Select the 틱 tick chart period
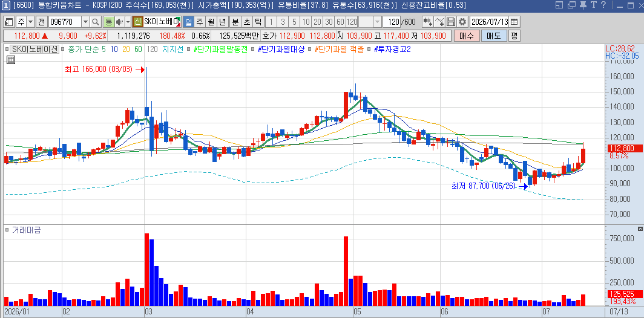 (x=258, y=22)
